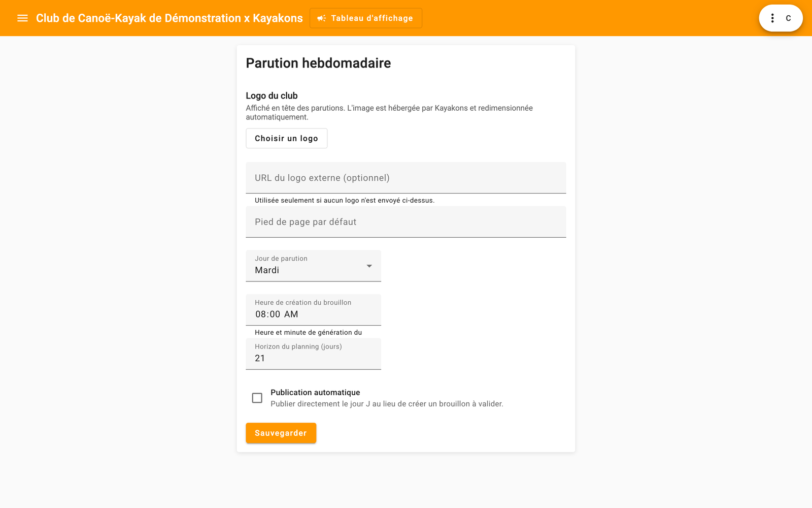The height and width of the screenshot is (508, 812).
Task: Focus the URL du logo externe field
Action: (x=405, y=178)
